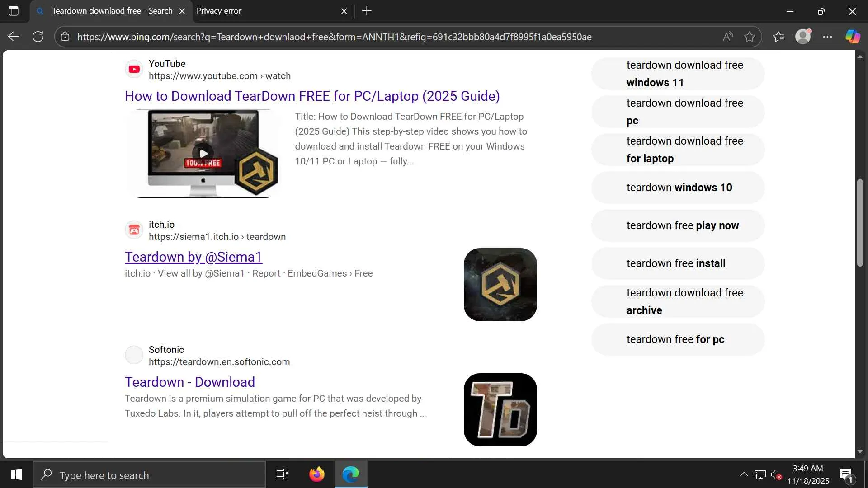Open the Softonic Teardown - Download result
Image resolution: width=868 pixels, height=488 pixels.
(x=190, y=382)
